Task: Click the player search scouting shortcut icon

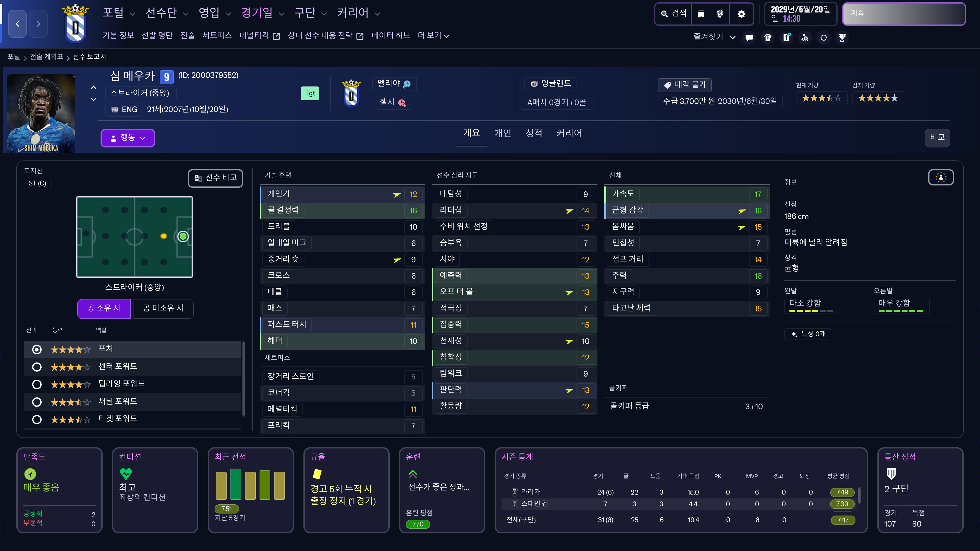Action: click(805, 38)
